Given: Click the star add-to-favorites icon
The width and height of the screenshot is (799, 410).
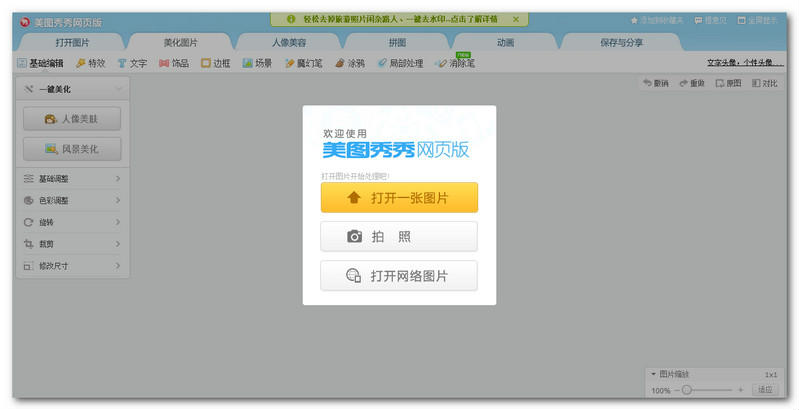Looking at the screenshot, I should tap(634, 21).
